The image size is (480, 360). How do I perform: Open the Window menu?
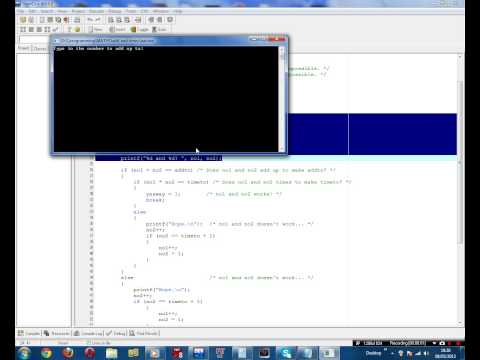click(161, 11)
